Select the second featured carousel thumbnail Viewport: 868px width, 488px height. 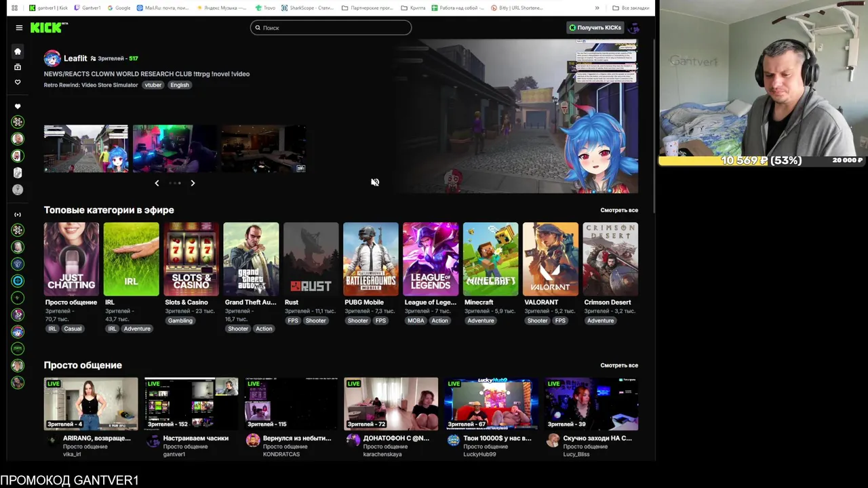pos(175,148)
